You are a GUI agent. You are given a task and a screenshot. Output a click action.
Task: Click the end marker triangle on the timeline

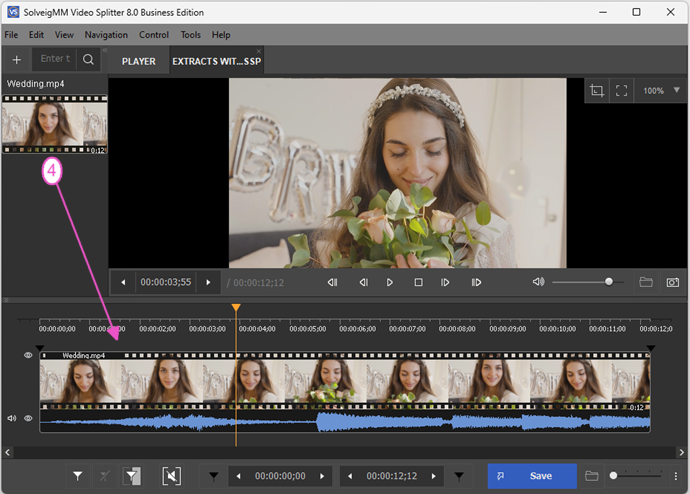[650, 348]
